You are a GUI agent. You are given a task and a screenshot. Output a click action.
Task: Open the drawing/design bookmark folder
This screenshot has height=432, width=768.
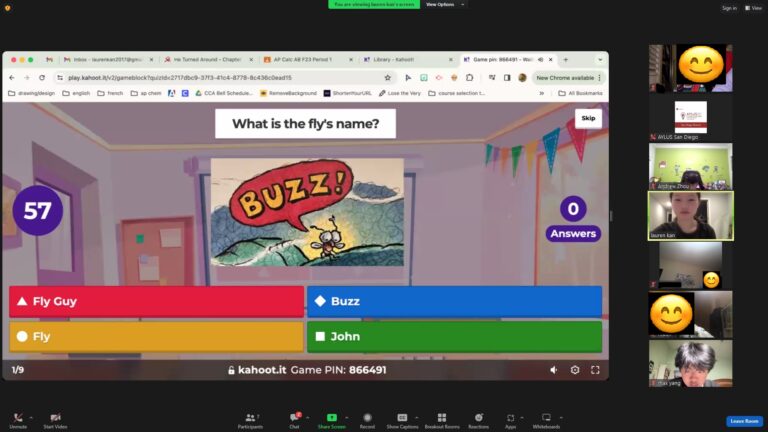coord(32,93)
